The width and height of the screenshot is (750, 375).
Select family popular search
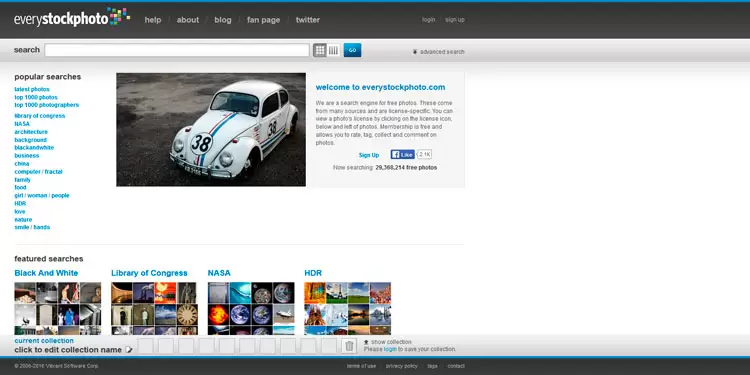pos(22,180)
